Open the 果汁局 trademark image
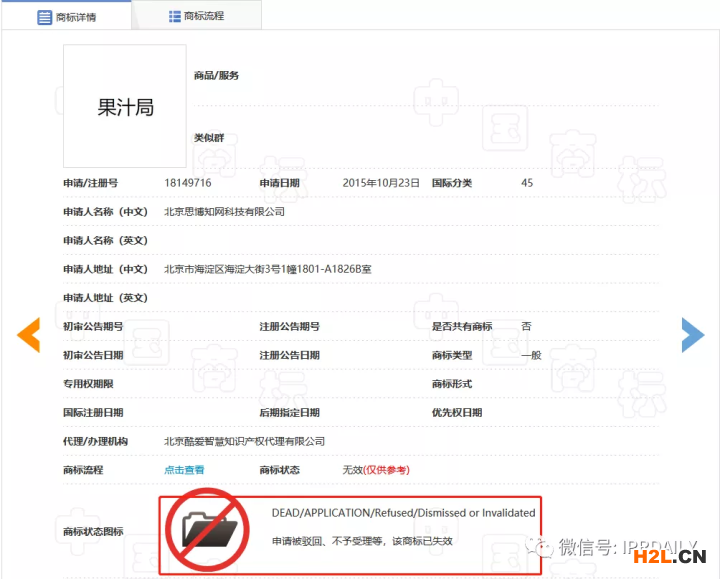 click(x=125, y=107)
